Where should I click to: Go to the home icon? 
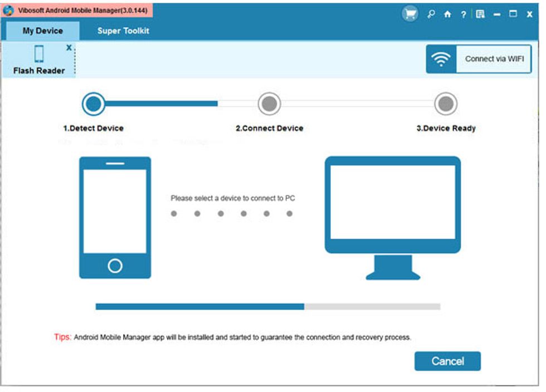click(447, 14)
